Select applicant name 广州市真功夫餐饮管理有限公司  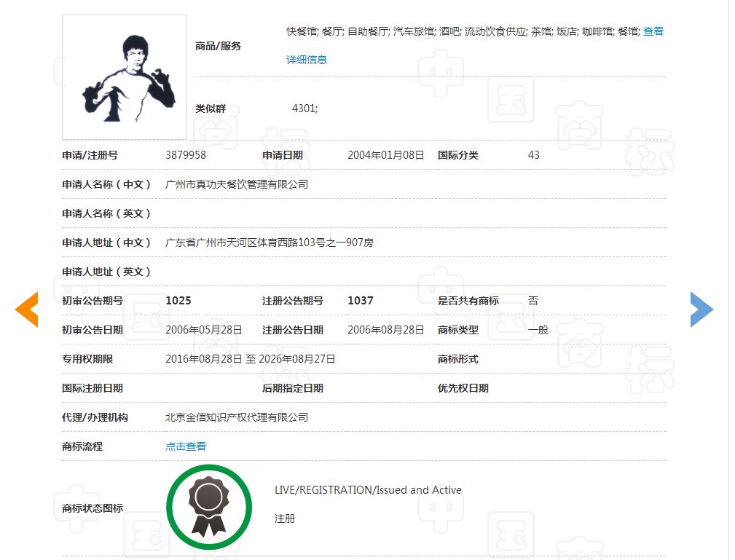(x=237, y=184)
